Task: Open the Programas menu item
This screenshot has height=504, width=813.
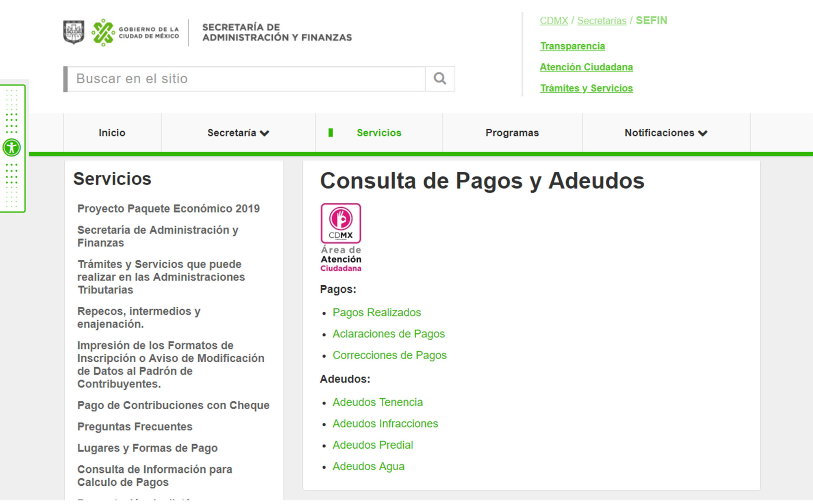Action: [512, 133]
